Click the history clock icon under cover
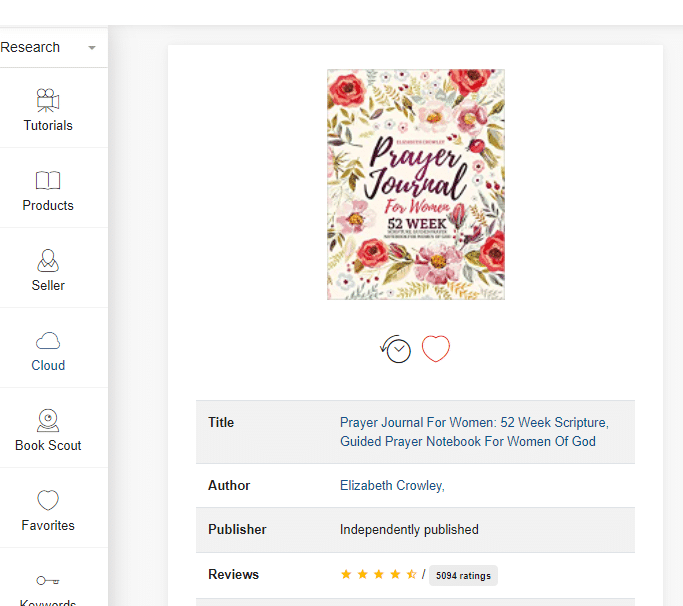This screenshot has height=606, width=683. (x=396, y=349)
